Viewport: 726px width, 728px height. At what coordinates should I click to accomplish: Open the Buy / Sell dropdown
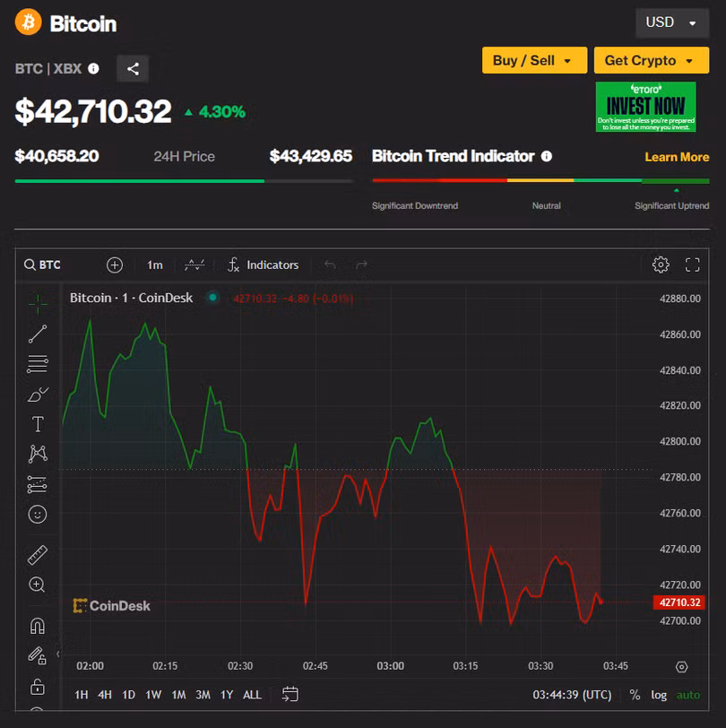tap(534, 60)
